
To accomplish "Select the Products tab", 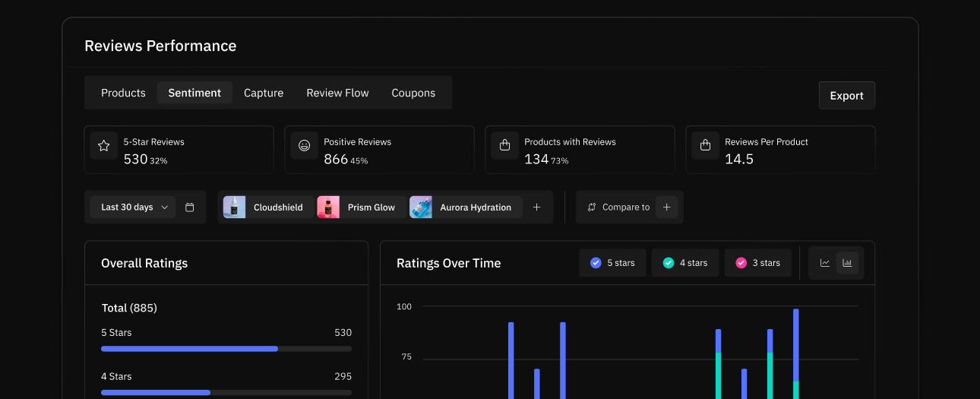I will [x=123, y=93].
